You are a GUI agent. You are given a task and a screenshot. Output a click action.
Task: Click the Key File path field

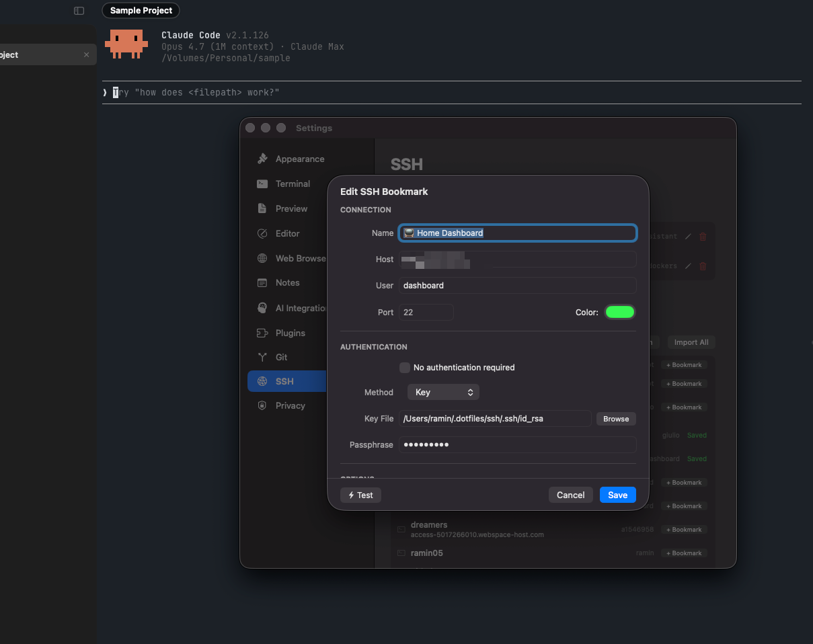[495, 419]
